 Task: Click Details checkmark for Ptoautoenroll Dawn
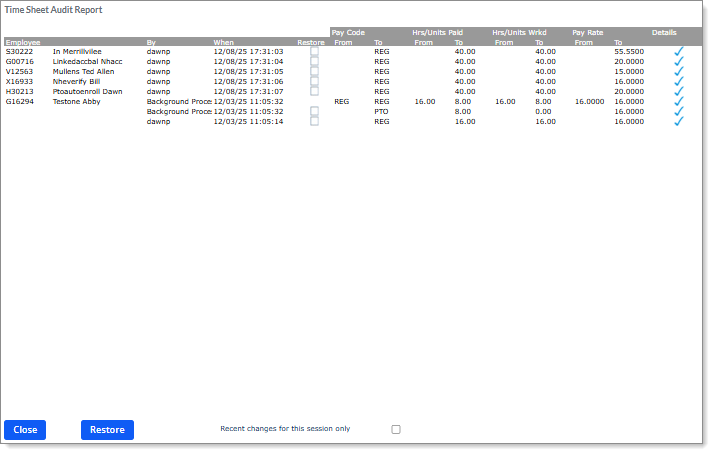[x=679, y=91]
